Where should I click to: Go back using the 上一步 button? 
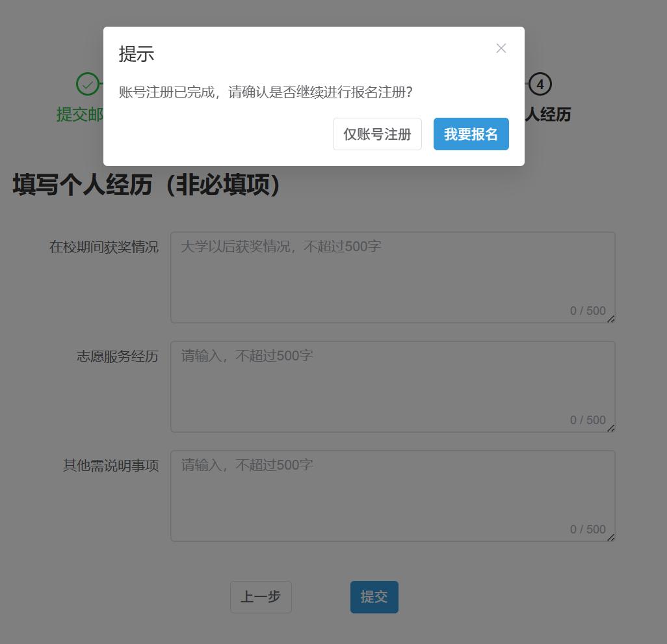(x=261, y=597)
